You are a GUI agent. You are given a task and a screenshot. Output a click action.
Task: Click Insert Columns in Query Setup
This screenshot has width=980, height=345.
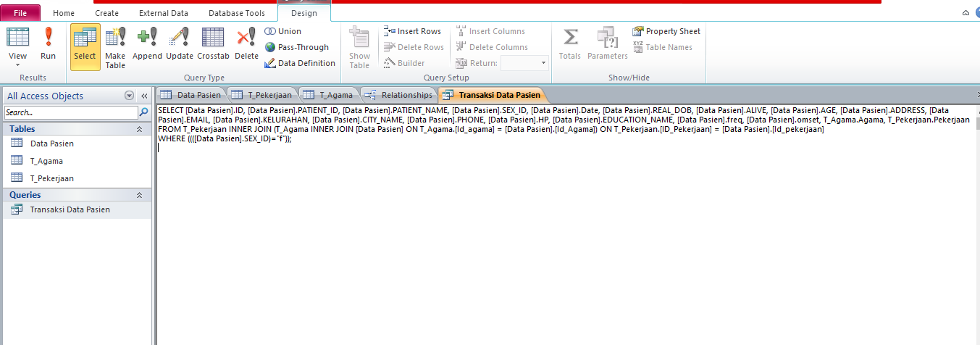(x=490, y=31)
